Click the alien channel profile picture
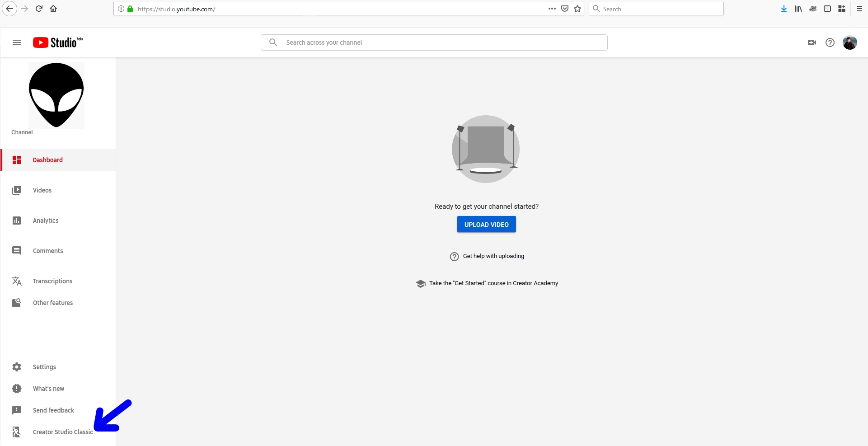This screenshot has height=446, width=868. pyautogui.click(x=56, y=95)
